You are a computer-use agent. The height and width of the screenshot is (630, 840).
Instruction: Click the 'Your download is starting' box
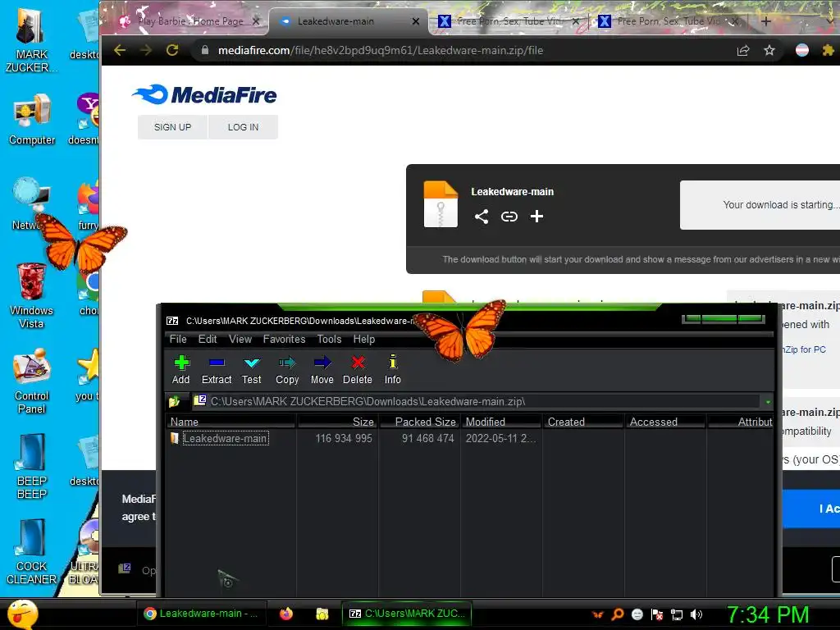[760, 204]
